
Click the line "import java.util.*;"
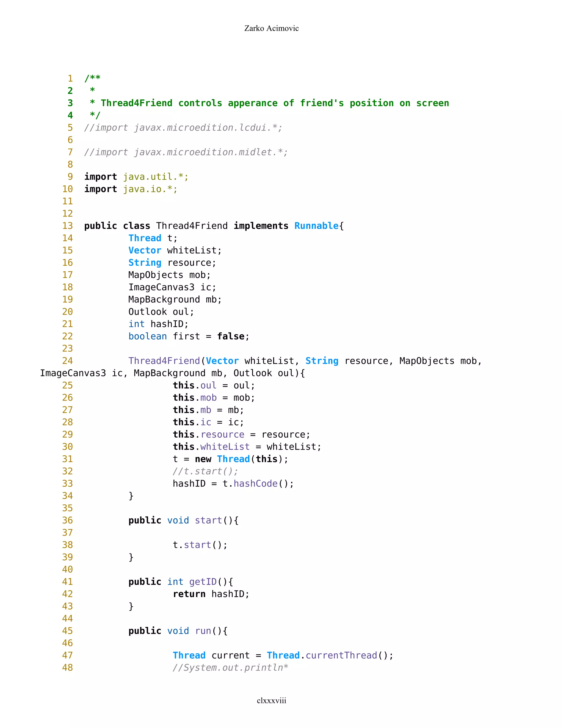point(136,177)
